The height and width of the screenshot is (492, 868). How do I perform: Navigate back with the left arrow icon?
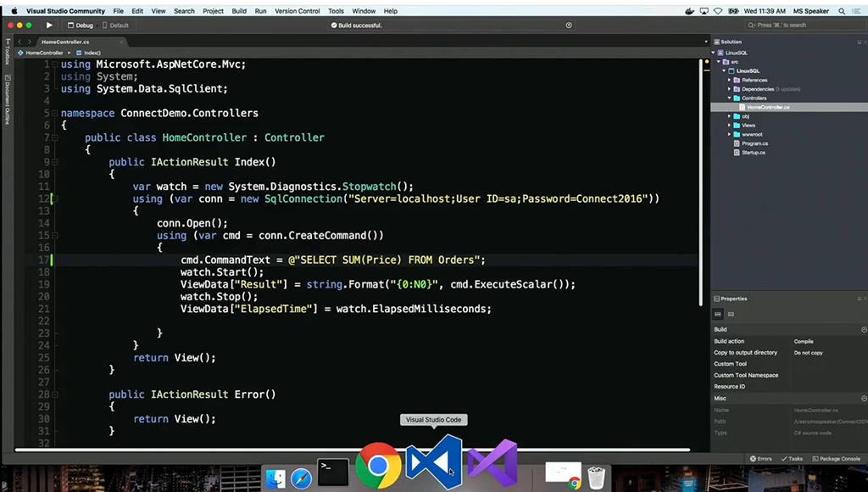(x=19, y=41)
